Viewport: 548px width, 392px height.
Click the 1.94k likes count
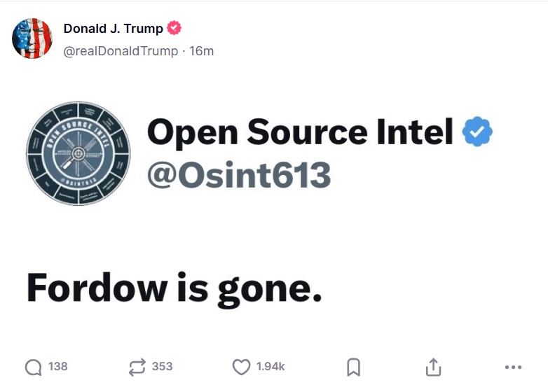coord(270,367)
